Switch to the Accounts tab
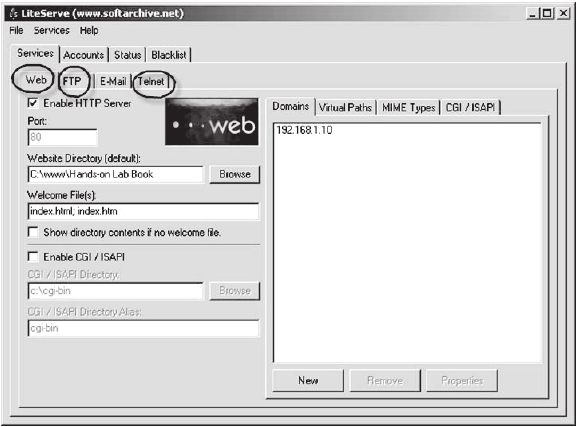This screenshot has width=576, height=427. click(x=84, y=55)
